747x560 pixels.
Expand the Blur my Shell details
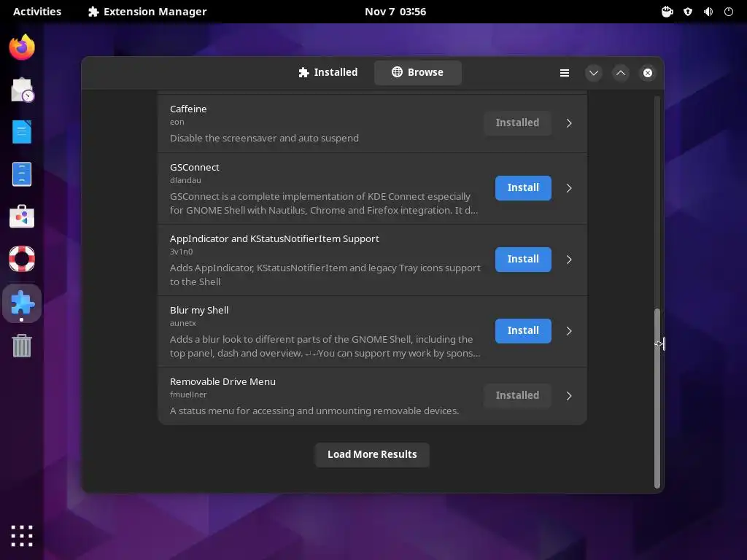click(569, 331)
